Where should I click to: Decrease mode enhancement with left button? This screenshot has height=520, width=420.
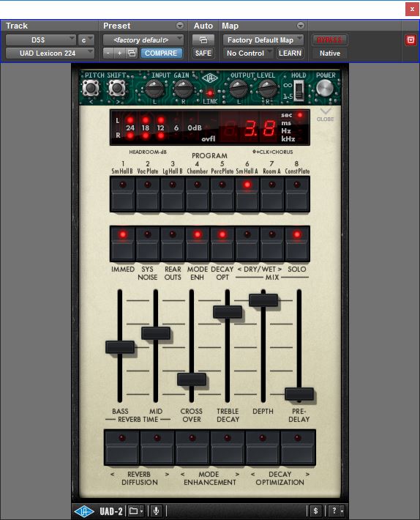click(x=192, y=447)
